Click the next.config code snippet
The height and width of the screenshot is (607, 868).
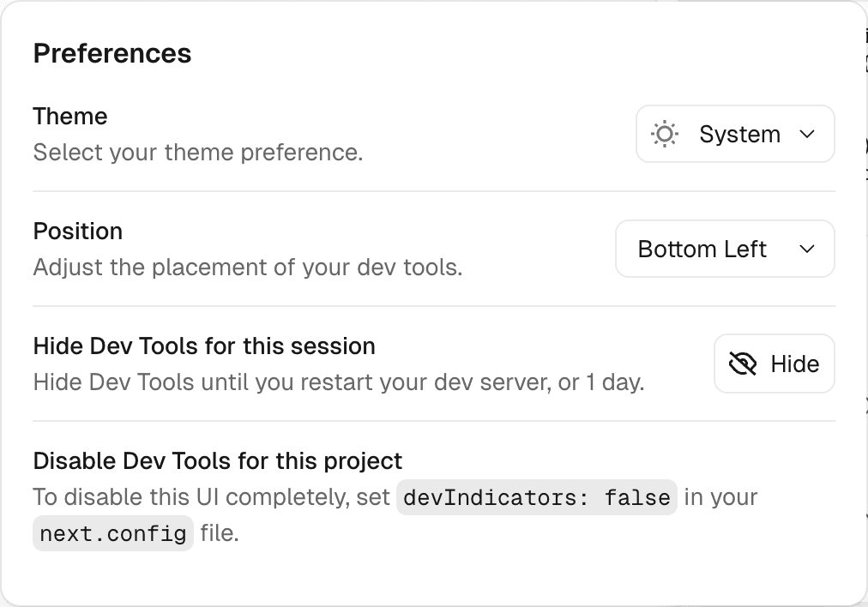(x=112, y=533)
